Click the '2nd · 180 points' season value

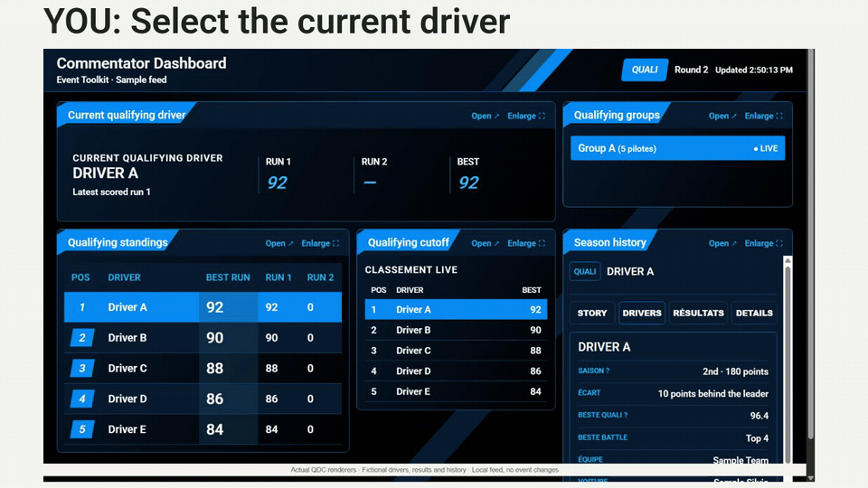tap(735, 371)
